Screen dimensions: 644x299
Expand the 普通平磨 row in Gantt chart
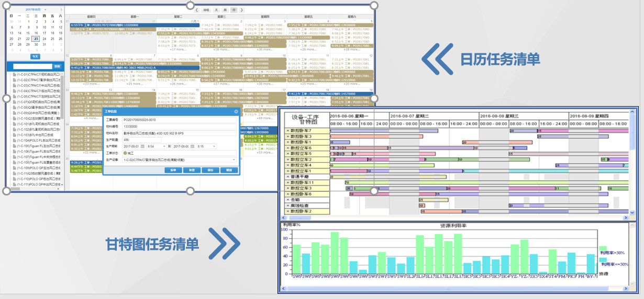[287, 177]
